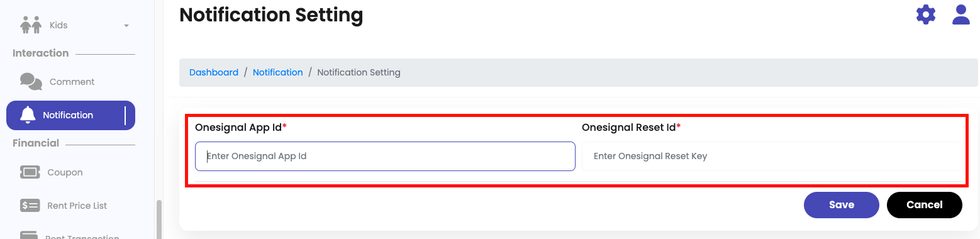Screen dimensions: 980x239
Task: Open the Rent Price List menu item
Action: coord(77,206)
